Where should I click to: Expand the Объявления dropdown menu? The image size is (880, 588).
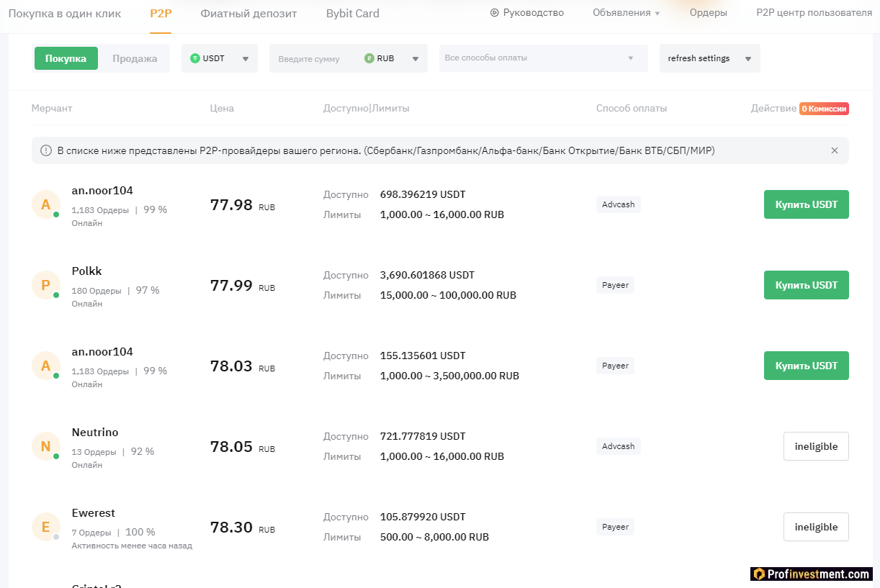[x=626, y=12]
